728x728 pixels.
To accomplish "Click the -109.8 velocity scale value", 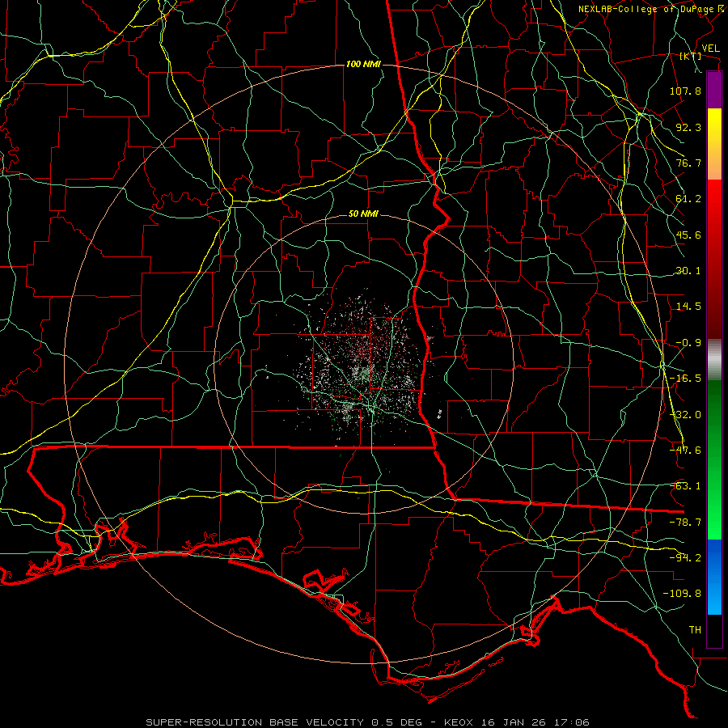I will 682,594.
